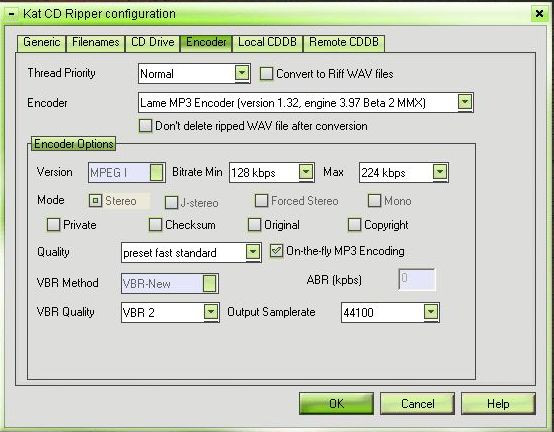Open the VBR Quality dropdown
This screenshot has width=554, height=432.
[170, 312]
